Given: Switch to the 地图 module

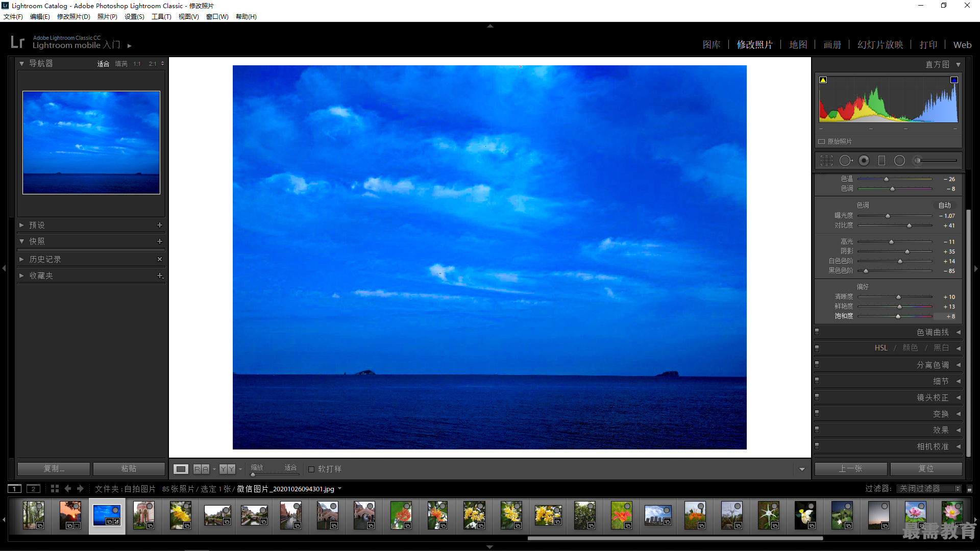Looking at the screenshot, I should coord(798,45).
